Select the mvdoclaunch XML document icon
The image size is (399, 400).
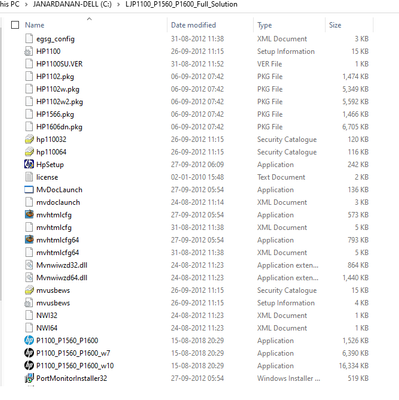29,202
